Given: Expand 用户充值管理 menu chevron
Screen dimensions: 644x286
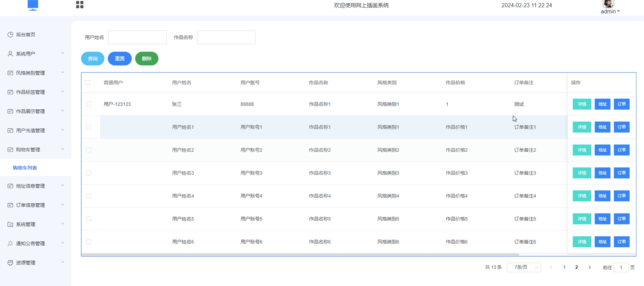Looking at the screenshot, I should point(62,130).
